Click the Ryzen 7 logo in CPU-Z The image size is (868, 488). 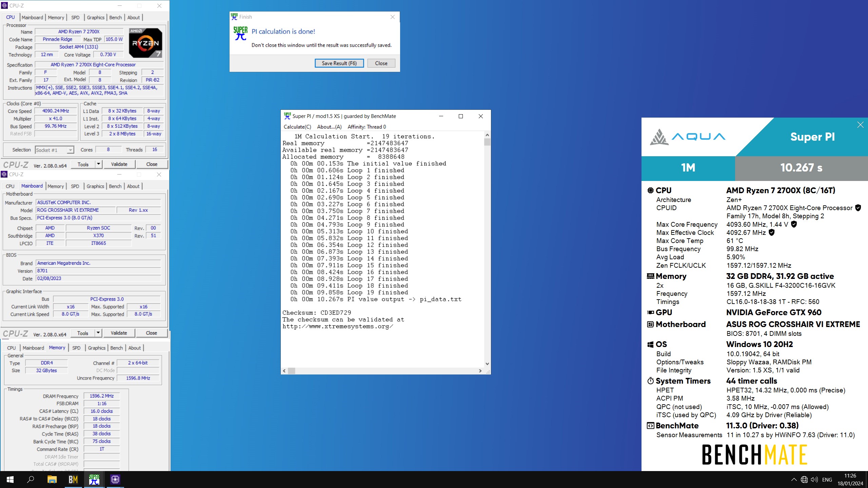pyautogui.click(x=145, y=43)
